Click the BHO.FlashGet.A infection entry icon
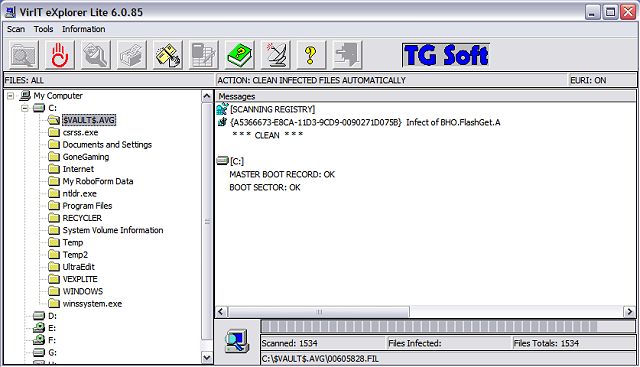This screenshot has height=367, width=640. (222, 122)
